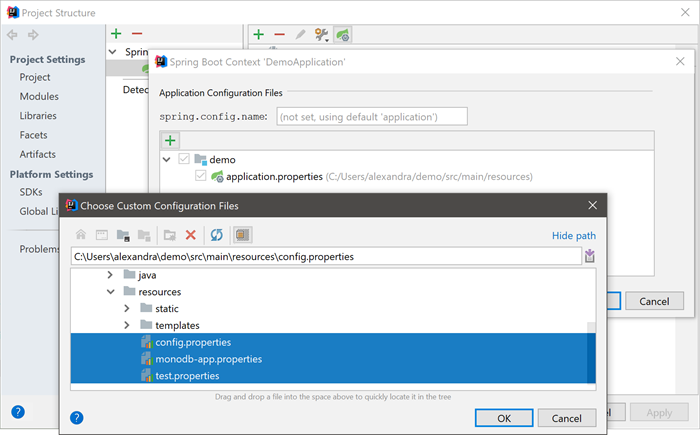700x435 pixels.
Task: Click the demo module folder icon
Action: 200,159
